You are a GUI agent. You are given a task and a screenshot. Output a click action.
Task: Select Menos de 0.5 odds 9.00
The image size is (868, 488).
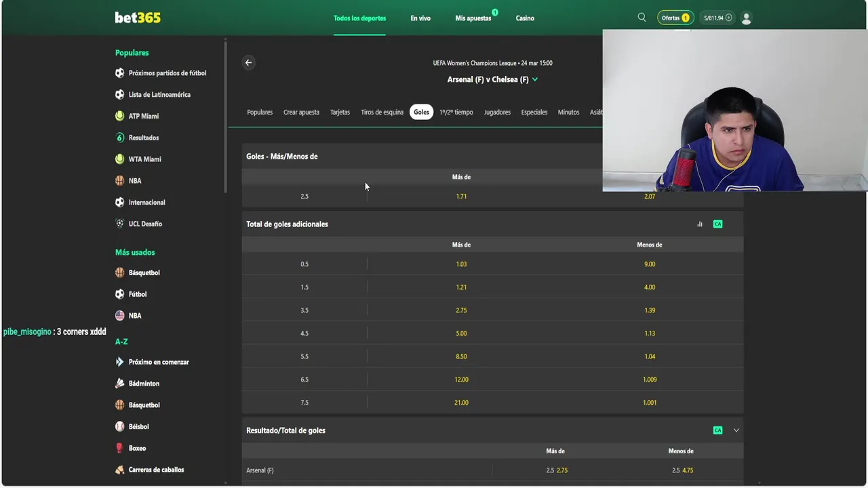coord(650,264)
